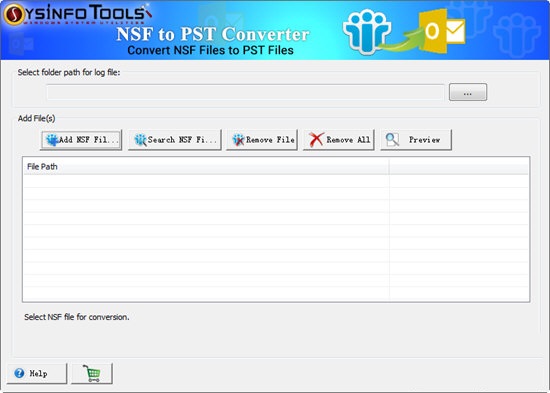Click the Remove File button
This screenshot has width=550, height=393.
[262, 140]
